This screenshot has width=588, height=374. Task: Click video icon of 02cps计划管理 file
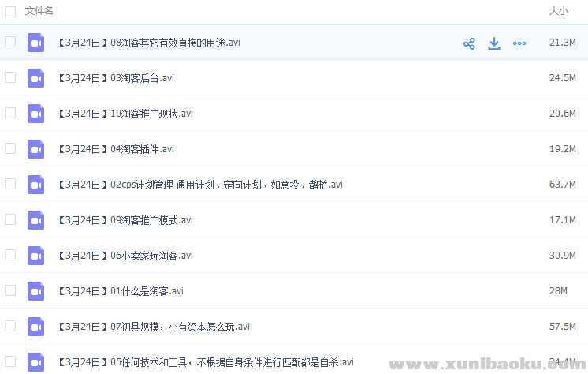pos(35,185)
